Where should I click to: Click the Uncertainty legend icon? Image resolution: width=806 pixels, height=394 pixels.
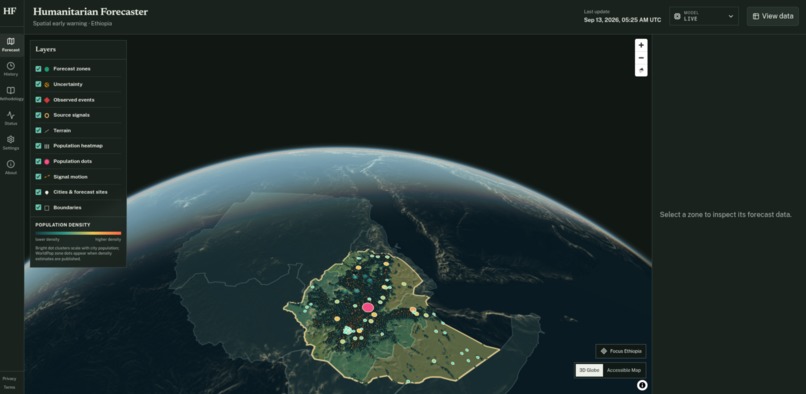coord(47,84)
